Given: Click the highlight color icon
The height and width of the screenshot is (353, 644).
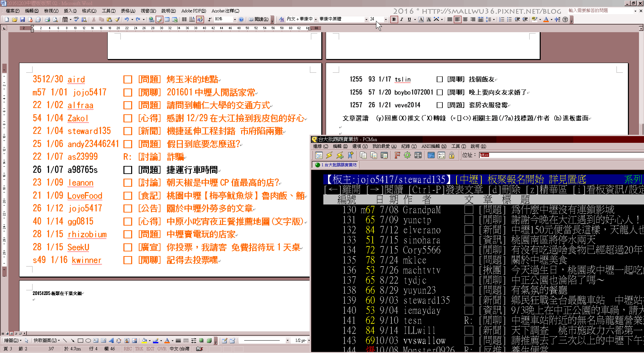Looking at the screenshot, I should (x=534, y=19).
